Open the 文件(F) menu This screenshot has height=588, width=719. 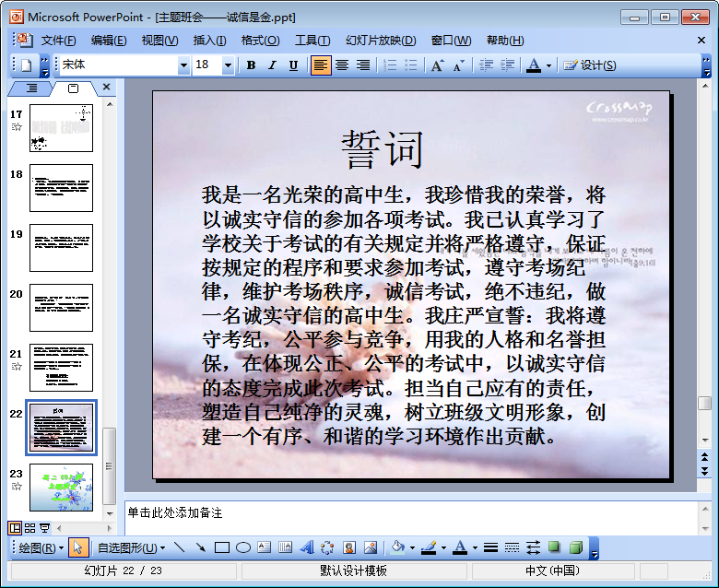(59, 41)
